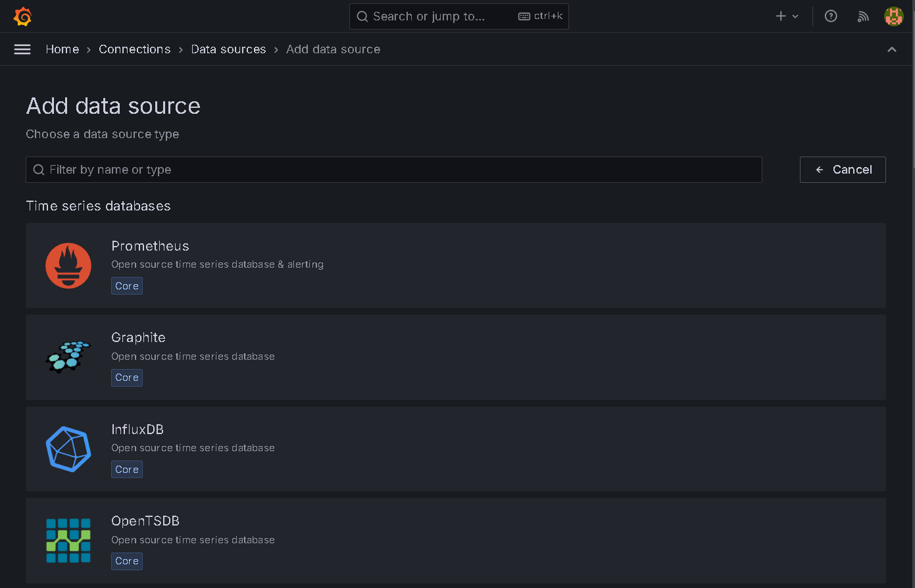Click the Time series databases heading
915x588 pixels.
click(98, 206)
